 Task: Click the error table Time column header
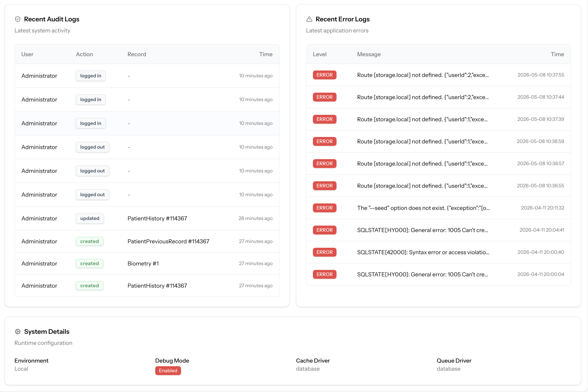557,54
